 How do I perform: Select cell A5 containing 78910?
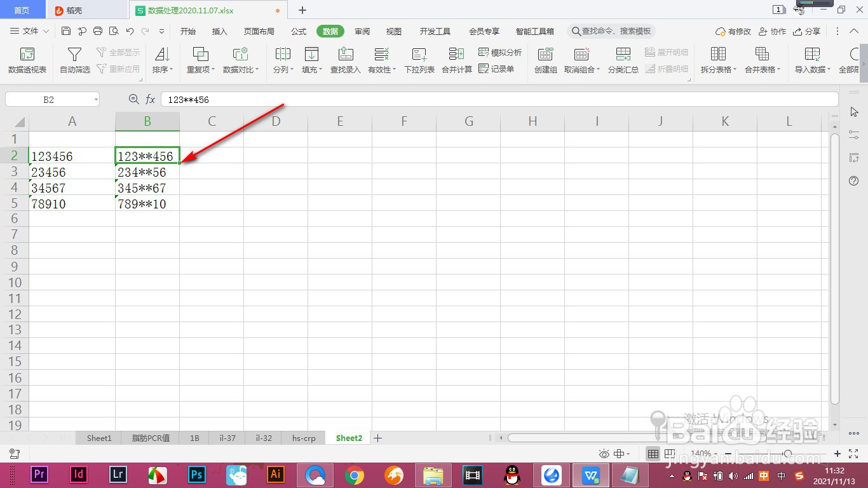click(x=72, y=203)
